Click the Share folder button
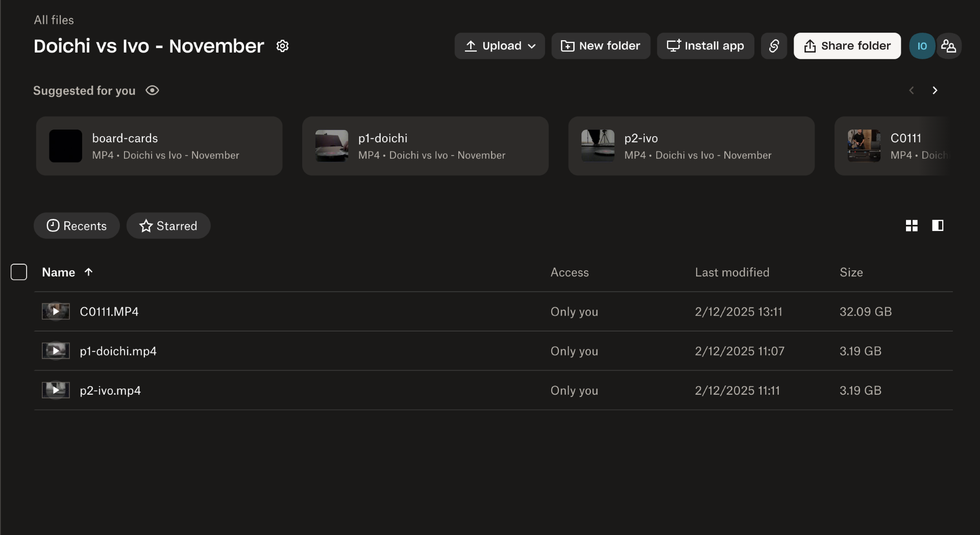Screen dimensions: 980x535 pos(847,46)
